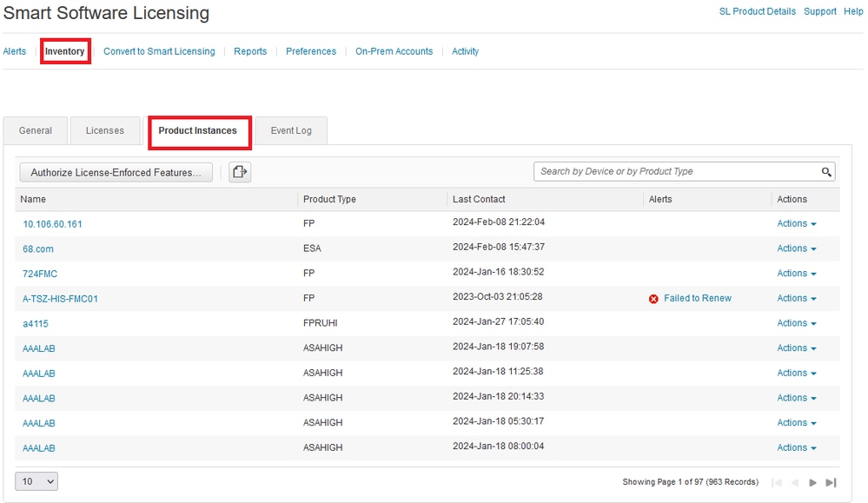Open On-Prem Accounts section

click(x=394, y=51)
